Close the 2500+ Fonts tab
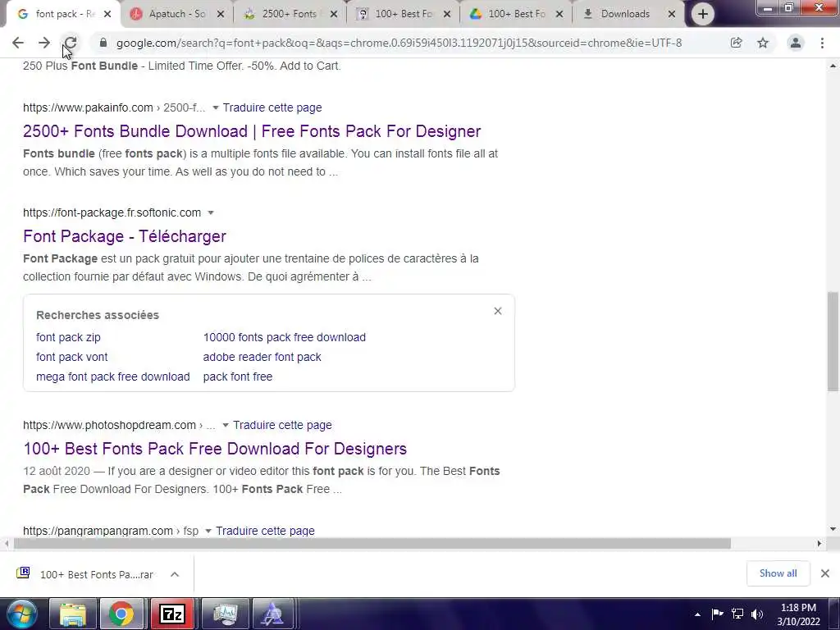This screenshot has width=840, height=630. point(334,14)
